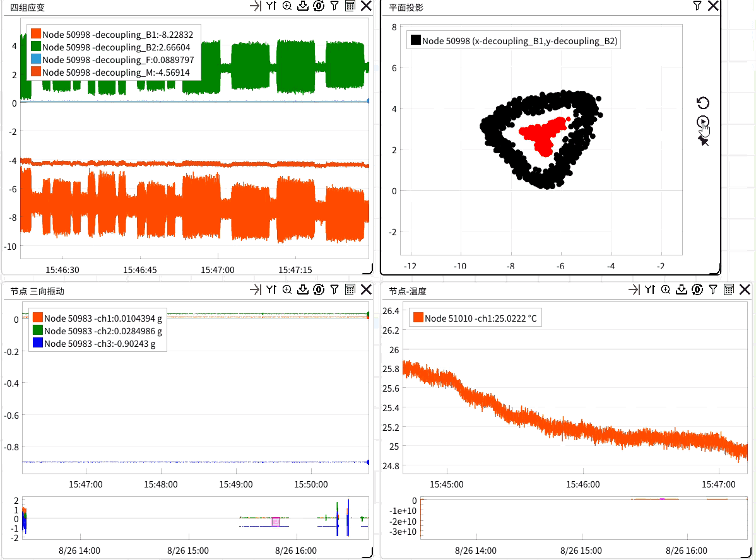
Task: Click the orange swatch for decoupling_B1
Action: [36, 35]
